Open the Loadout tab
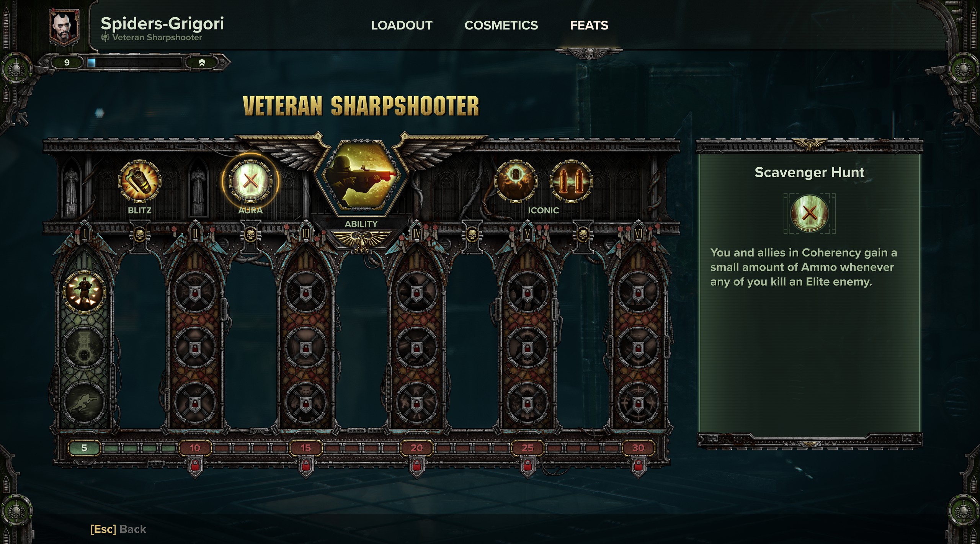Image resolution: width=980 pixels, height=544 pixels. [402, 25]
